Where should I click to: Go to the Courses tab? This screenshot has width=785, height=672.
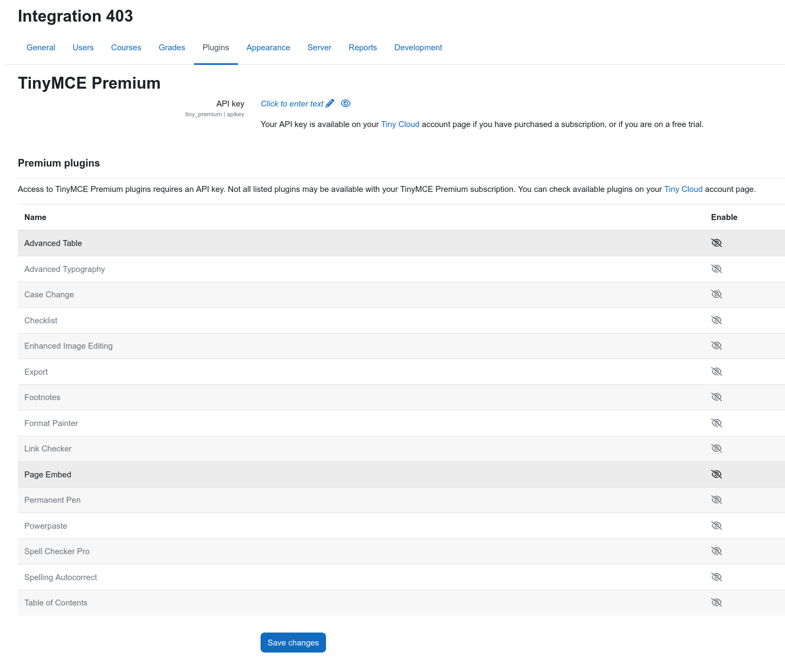(x=126, y=48)
